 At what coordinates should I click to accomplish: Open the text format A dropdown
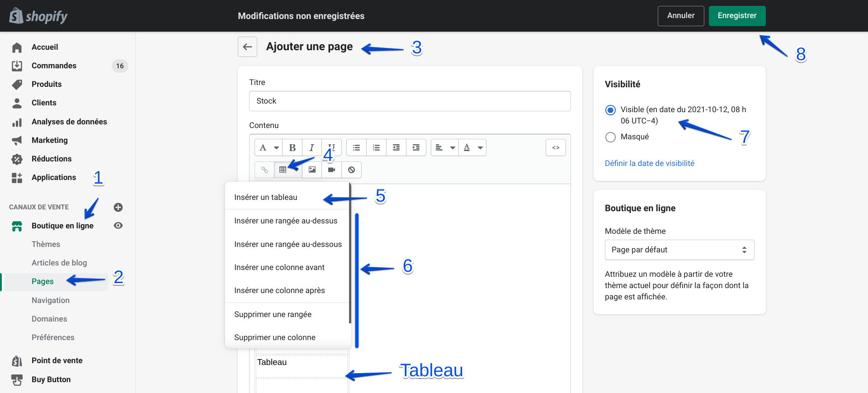pos(269,147)
